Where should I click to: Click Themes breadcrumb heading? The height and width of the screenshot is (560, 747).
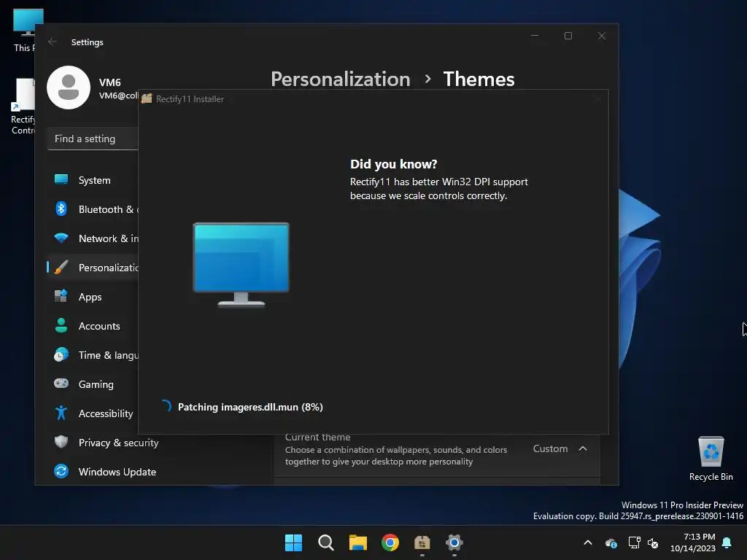coord(479,79)
